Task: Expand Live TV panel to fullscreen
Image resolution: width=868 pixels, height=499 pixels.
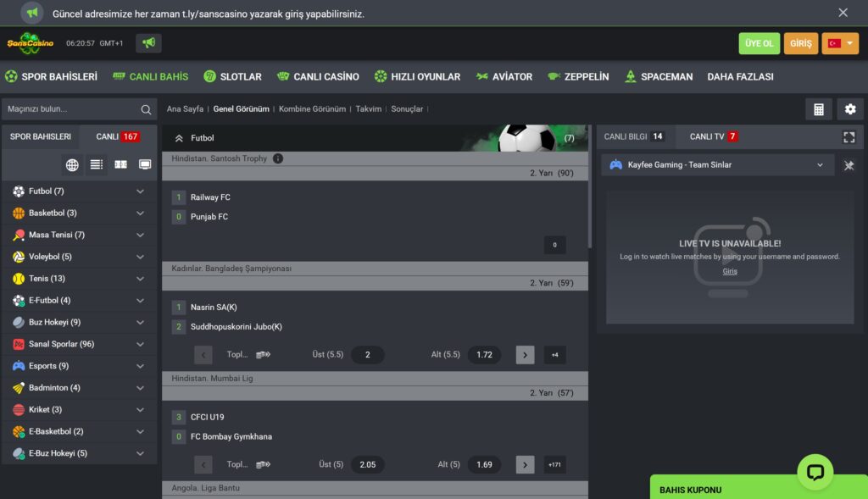Action: coord(849,137)
